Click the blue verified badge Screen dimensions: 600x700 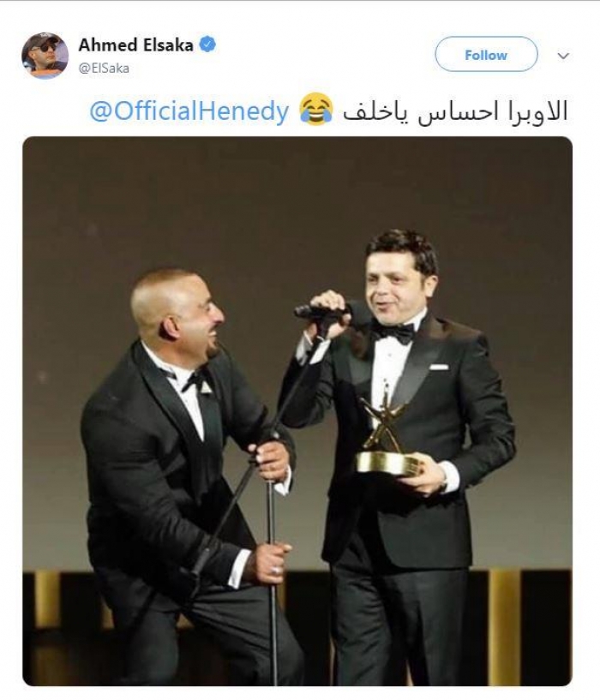tap(207, 45)
